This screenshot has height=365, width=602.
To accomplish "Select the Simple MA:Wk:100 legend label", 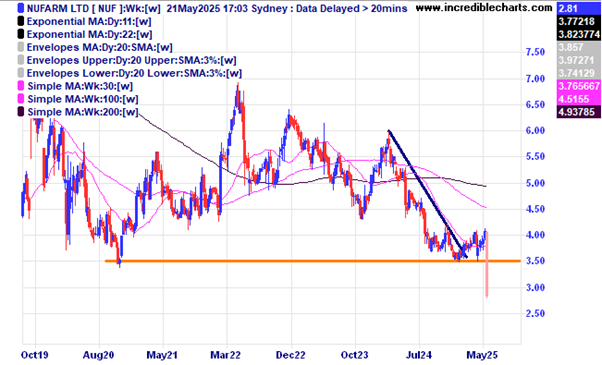I will [83, 99].
